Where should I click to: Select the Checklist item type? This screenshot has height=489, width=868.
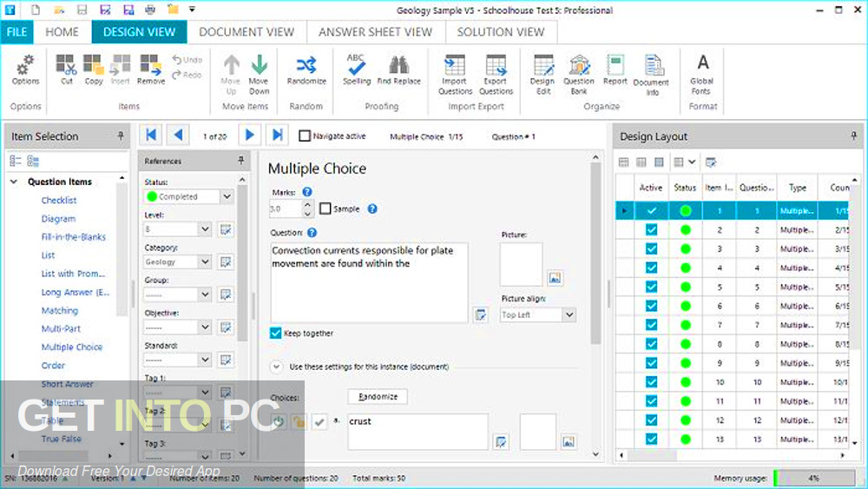(59, 201)
